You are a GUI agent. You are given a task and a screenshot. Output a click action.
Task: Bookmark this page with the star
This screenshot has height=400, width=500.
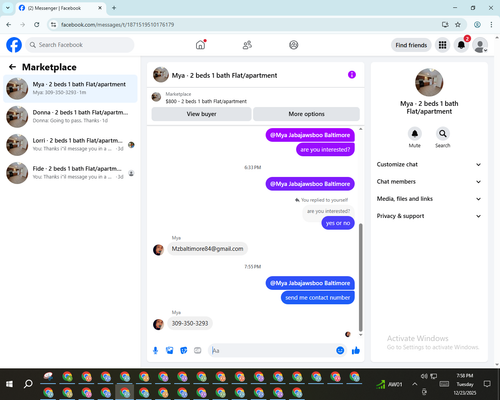(458, 25)
